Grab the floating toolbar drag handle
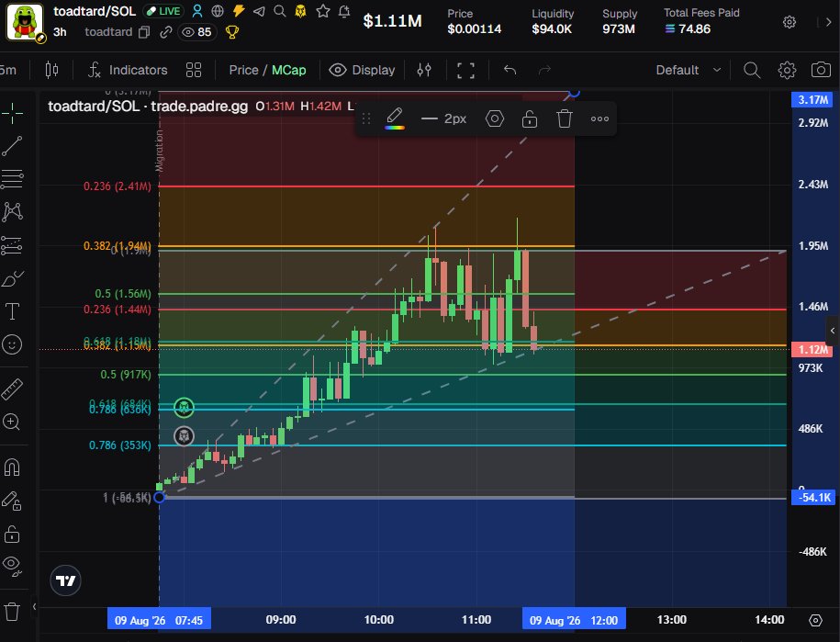840x642 pixels. [366, 118]
